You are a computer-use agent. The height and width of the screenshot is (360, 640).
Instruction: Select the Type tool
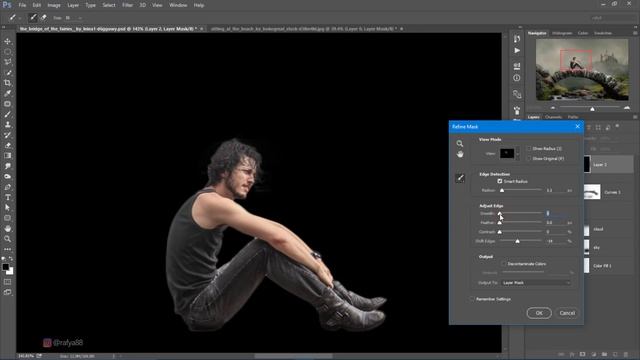8,197
